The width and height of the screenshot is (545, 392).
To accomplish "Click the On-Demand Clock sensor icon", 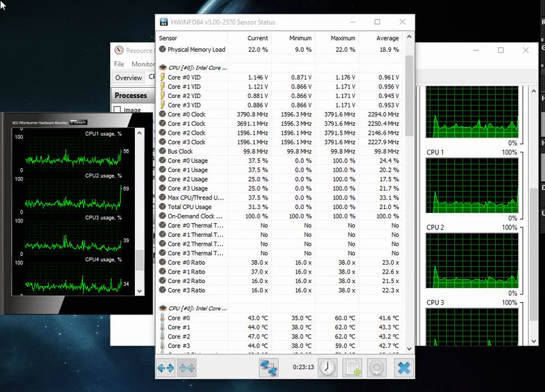I will point(162,216).
